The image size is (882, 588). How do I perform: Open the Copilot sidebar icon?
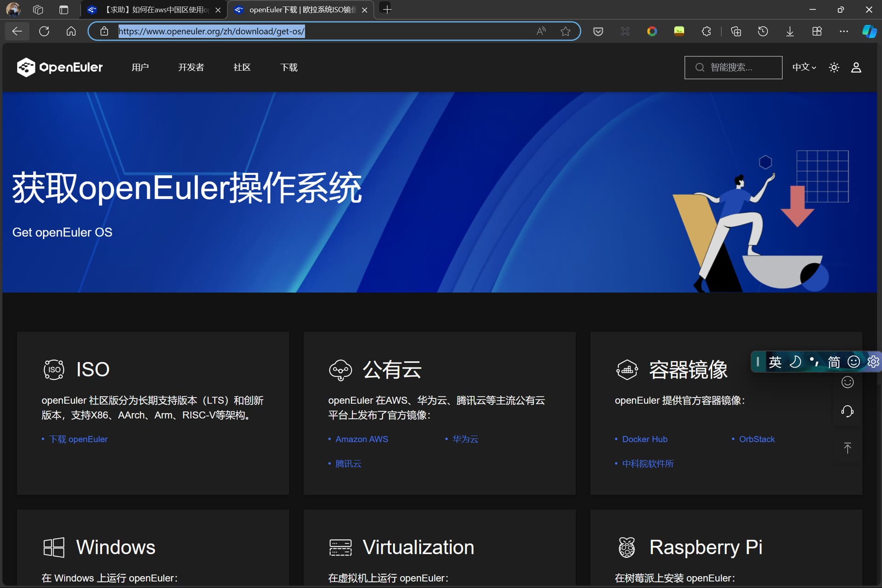tap(869, 31)
